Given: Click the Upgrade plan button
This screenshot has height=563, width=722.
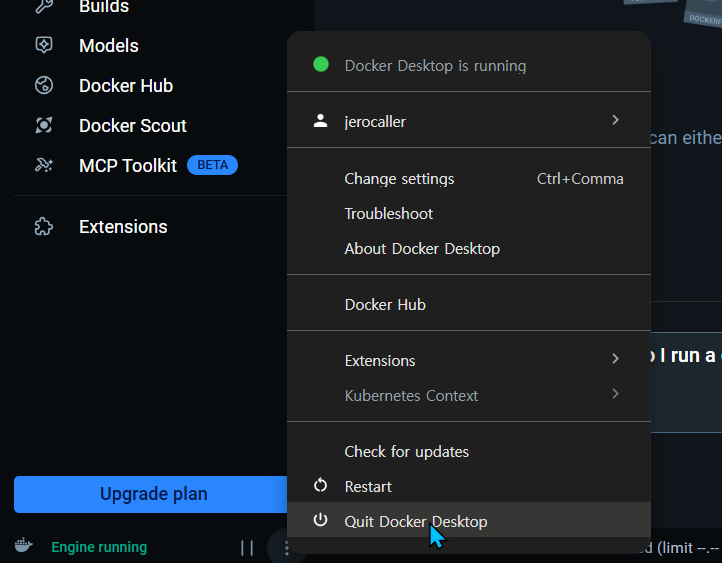Looking at the screenshot, I should point(151,494).
